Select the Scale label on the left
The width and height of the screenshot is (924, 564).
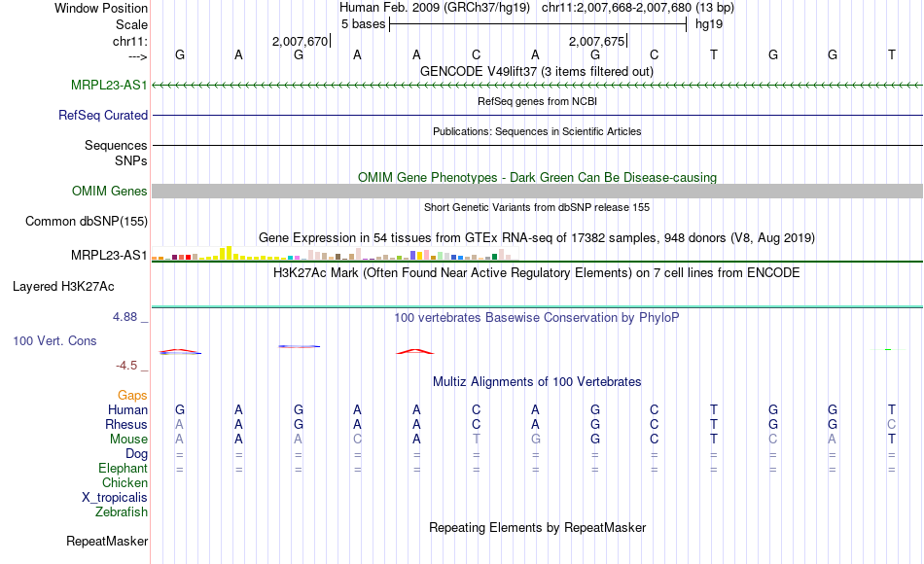(x=131, y=24)
